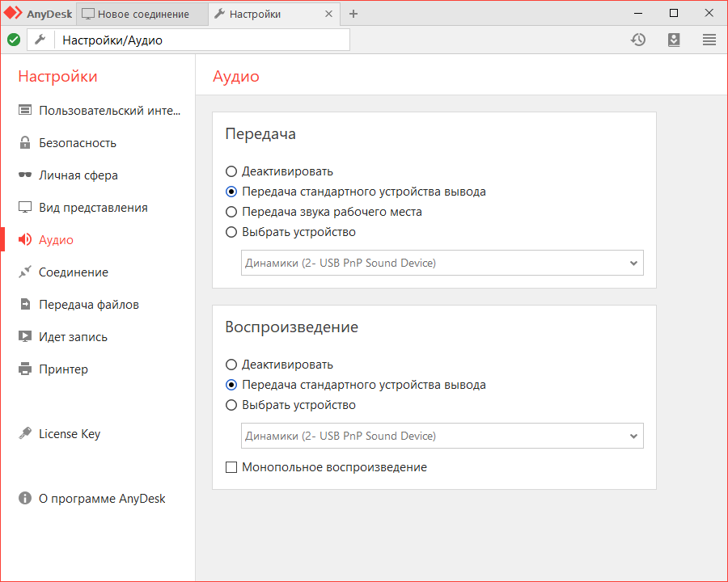Click the address book download icon
This screenshot has height=582, width=728.
click(674, 40)
